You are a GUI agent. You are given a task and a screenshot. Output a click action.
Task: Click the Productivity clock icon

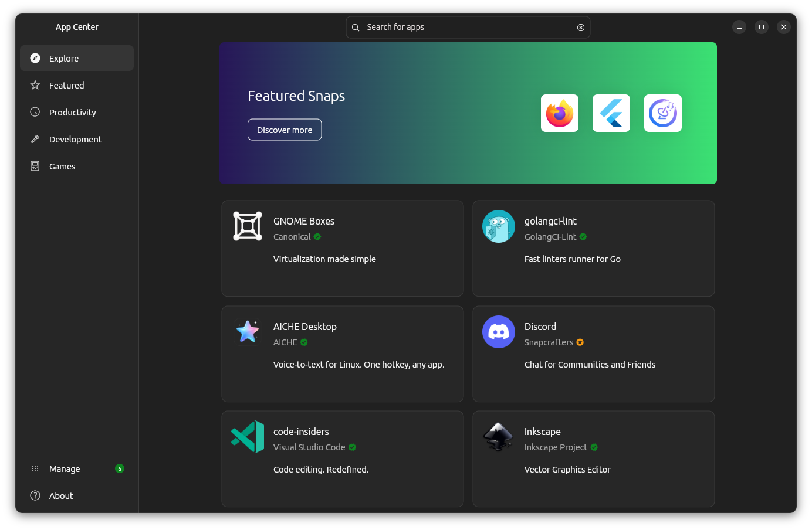click(35, 112)
